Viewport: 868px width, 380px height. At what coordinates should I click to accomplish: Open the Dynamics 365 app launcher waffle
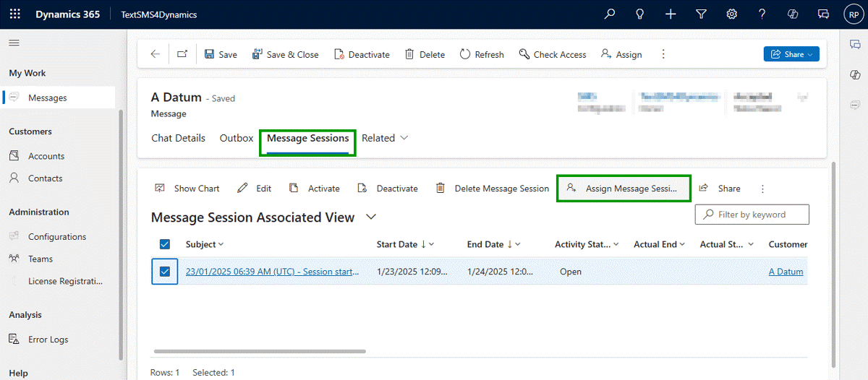(x=15, y=14)
